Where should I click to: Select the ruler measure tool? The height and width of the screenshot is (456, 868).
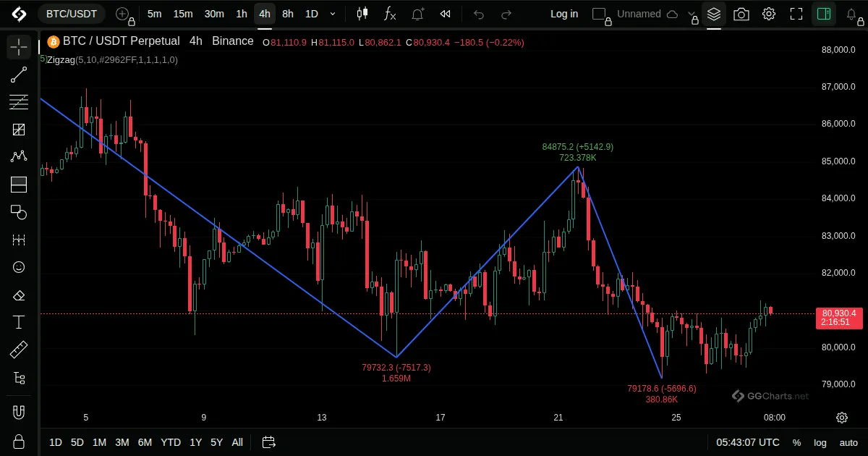coord(19,350)
